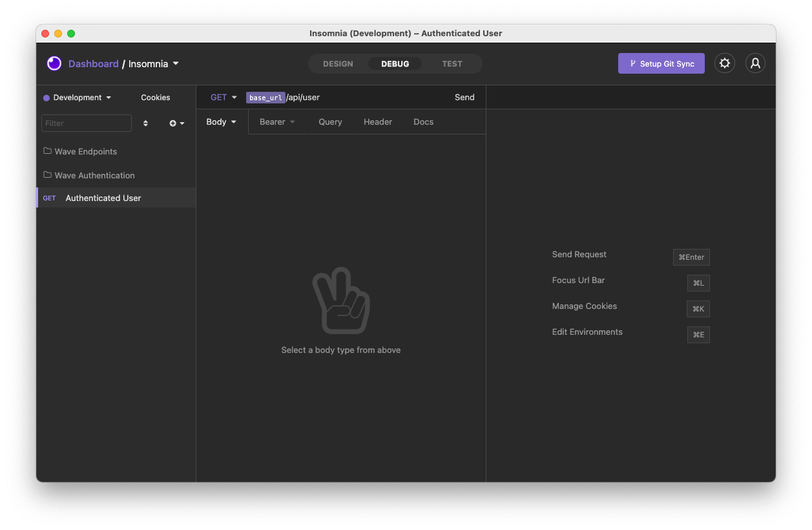This screenshot has width=812, height=530.
Task: Open the Query tab of the request
Action: (330, 122)
